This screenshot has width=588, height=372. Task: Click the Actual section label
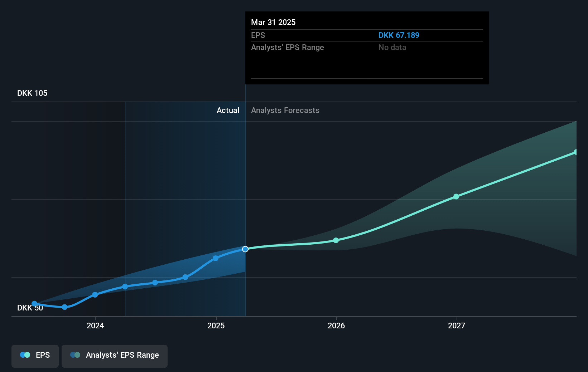[x=228, y=110]
